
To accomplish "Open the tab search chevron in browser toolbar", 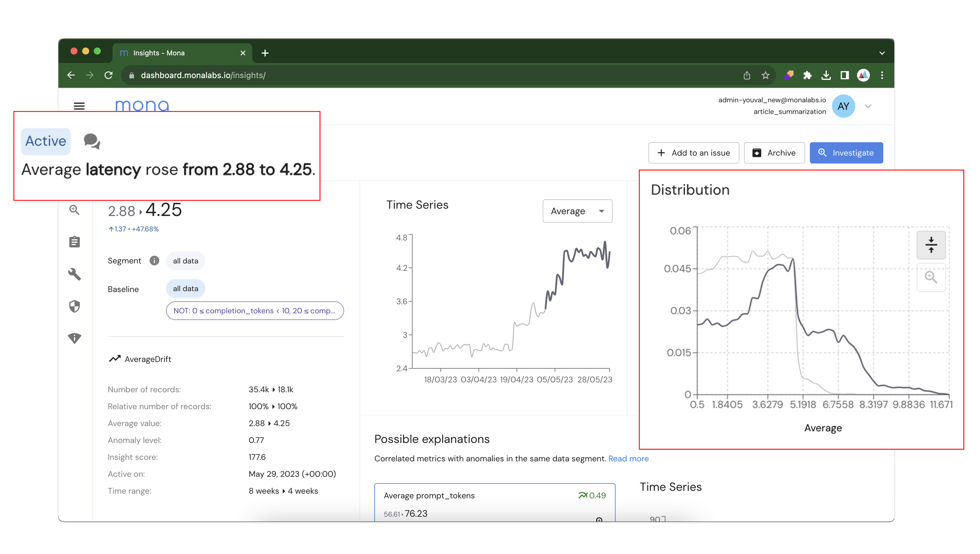I will point(882,53).
